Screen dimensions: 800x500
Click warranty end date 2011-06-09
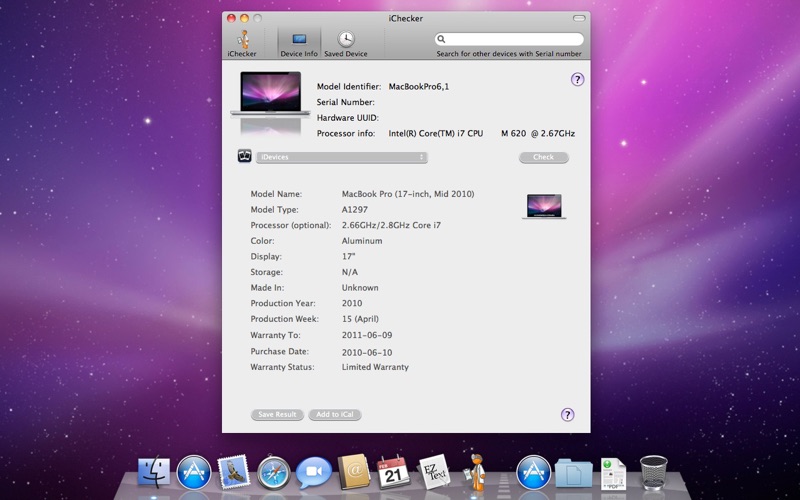pyautogui.click(x=367, y=335)
